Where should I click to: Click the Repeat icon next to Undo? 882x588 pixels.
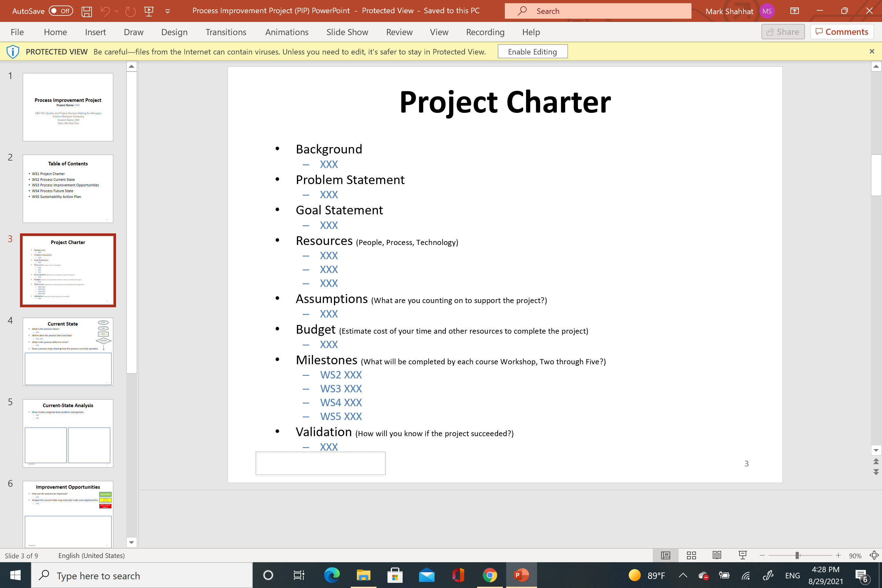coord(130,11)
